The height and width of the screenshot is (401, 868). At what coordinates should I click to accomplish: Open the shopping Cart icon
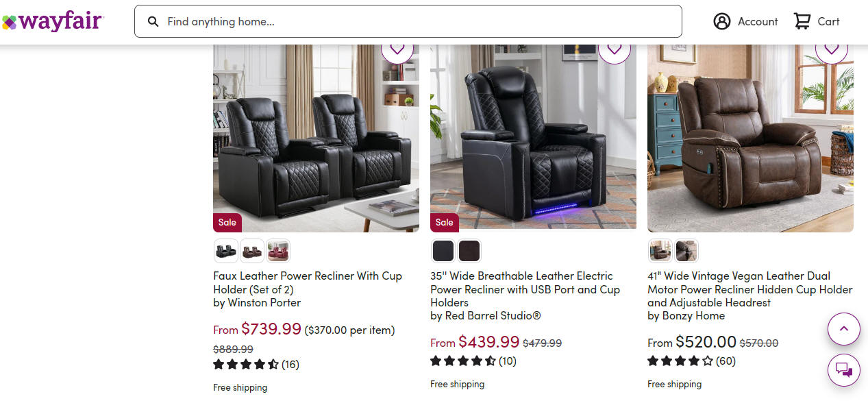point(802,21)
